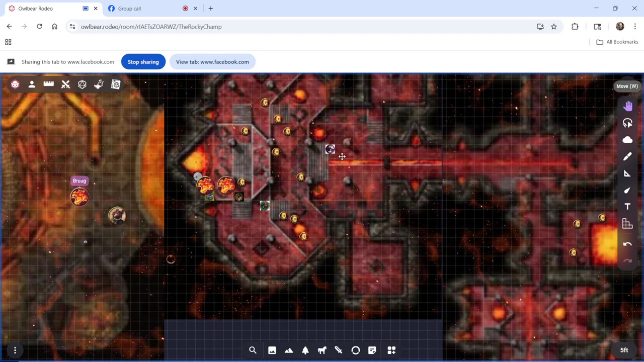Open the crossed swords initiative tracker
Image resolution: width=644 pixels, height=362 pixels.
tap(65, 84)
